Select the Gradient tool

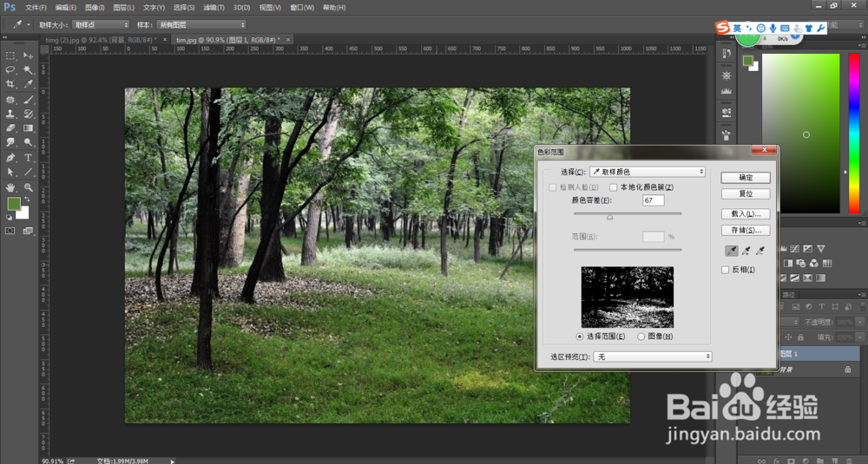coord(28,127)
